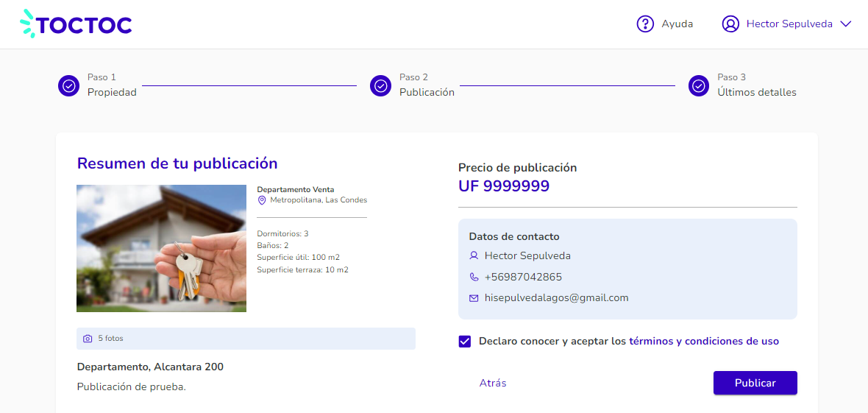868x413 pixels.
Task: Click the Departamento, Alcantara 200 address
Action: 150,367
